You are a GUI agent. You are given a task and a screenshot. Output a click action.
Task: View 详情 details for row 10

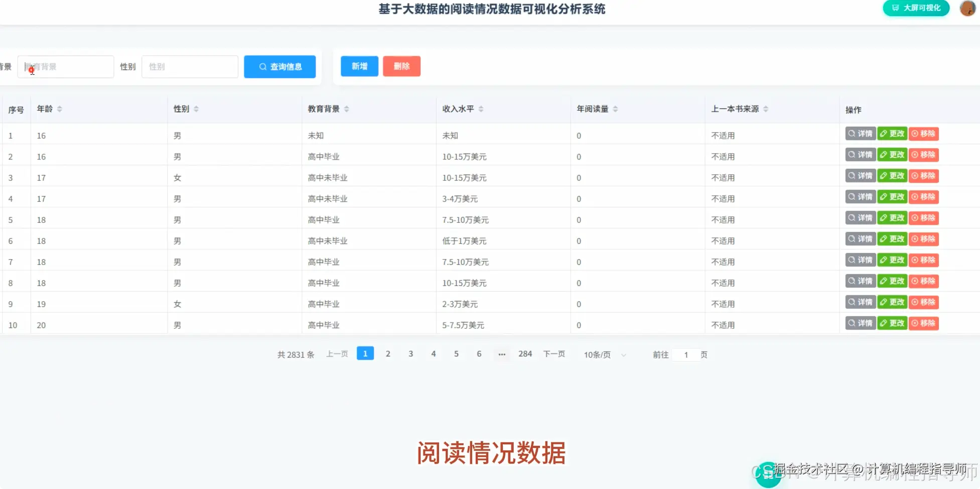859,323
